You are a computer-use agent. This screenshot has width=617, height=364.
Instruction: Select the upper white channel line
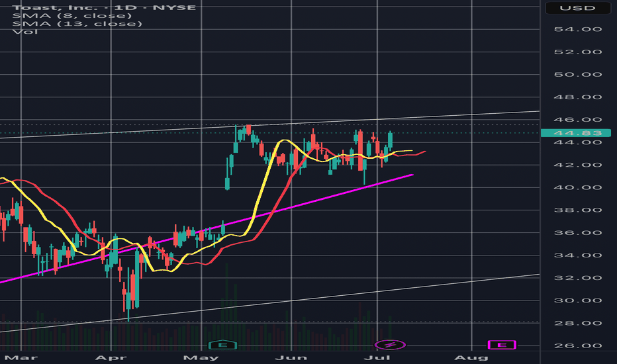(x=269, y=124)
